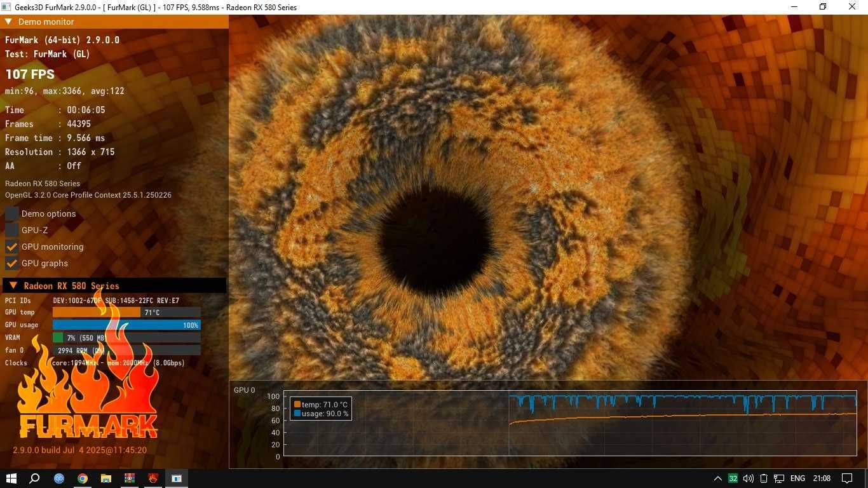Viewport: 868px width, 488px height.
Task: Click the FurMark build version text
Action: click(x=80, y=450)
